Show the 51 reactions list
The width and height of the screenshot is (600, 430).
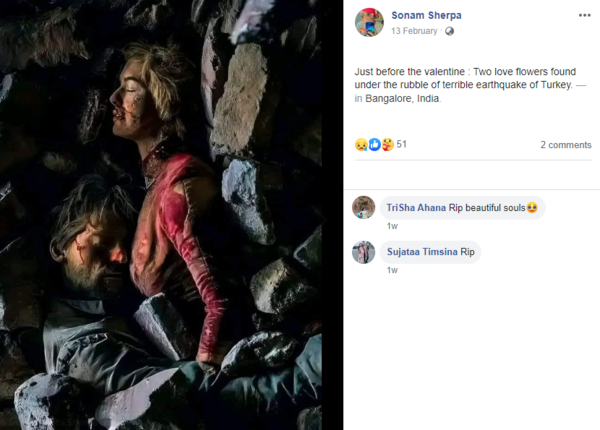click(401, 145)
